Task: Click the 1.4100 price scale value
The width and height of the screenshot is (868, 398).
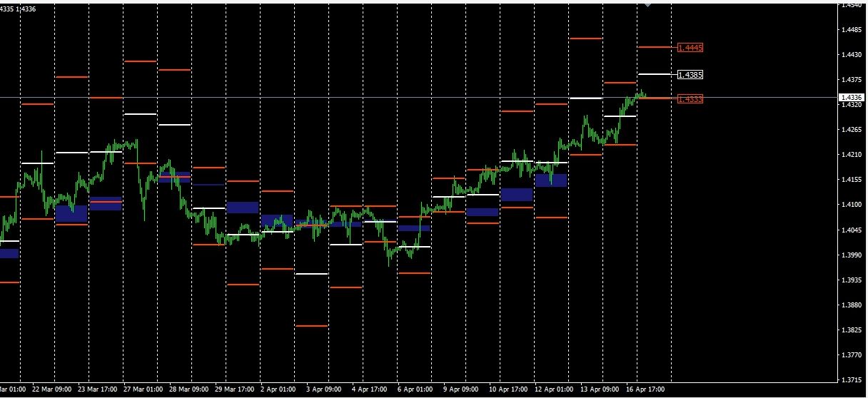Action: pyautogui.click(x=852, y=205)
